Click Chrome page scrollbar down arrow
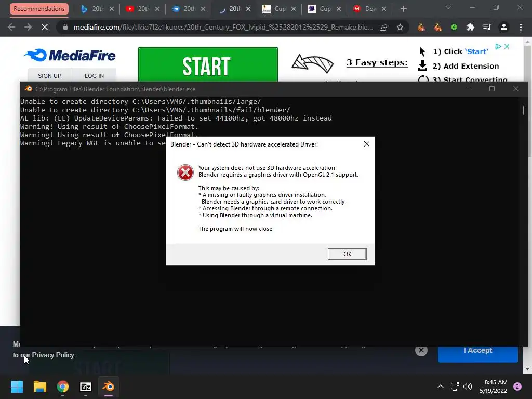The height and width of the screenshot is (399, 532). point(527,369)
